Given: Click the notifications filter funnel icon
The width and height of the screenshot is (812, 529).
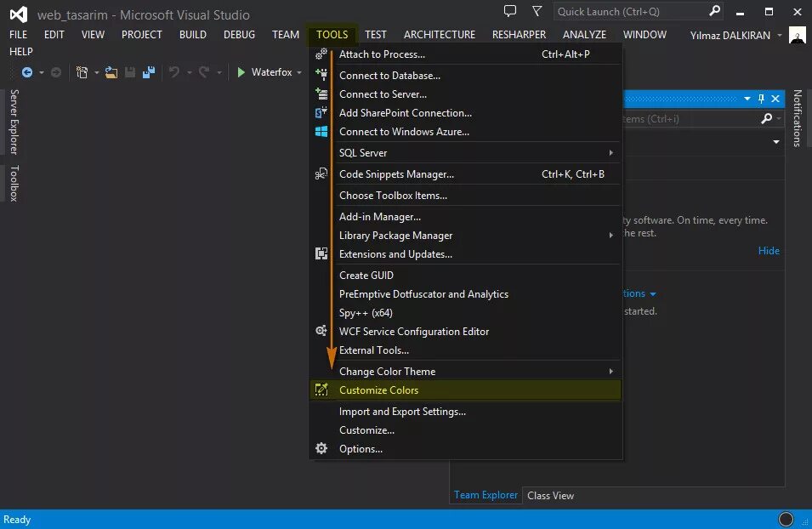Looking at the screenshot, I should pyautogui.click(x=537, y=11).
